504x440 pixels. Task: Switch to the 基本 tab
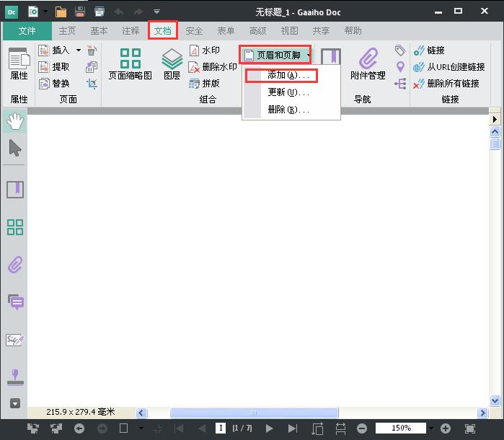coord(99,31)
